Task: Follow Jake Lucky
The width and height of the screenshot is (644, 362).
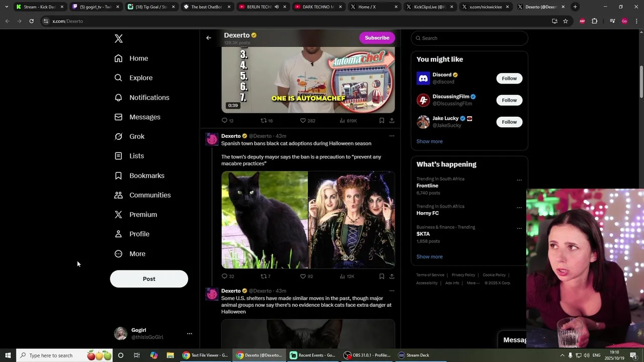Action: (x=509, y=122)
